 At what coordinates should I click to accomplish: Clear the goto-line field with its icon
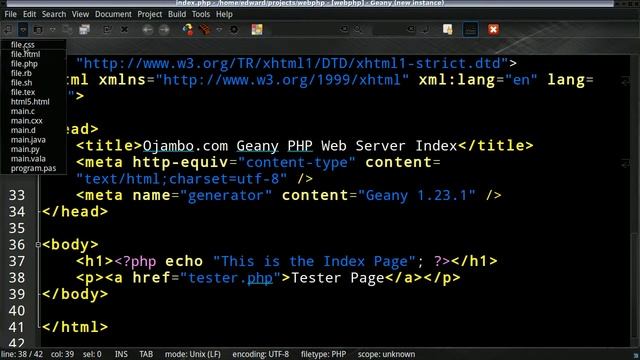(x=411, y=29)
